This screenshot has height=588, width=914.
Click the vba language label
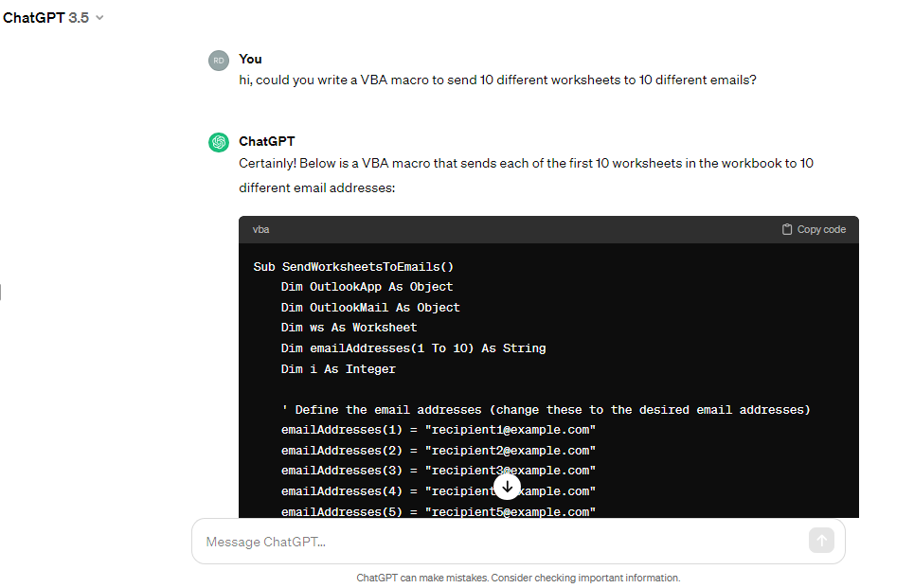[x=260, y=229]
